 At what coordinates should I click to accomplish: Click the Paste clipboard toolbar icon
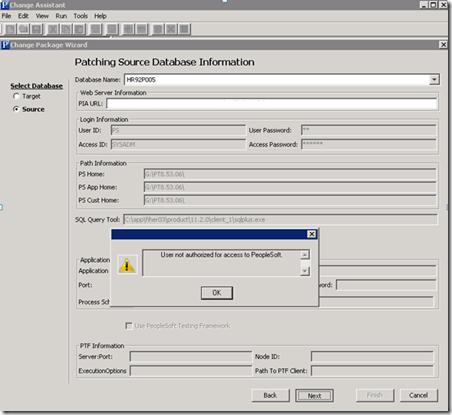(79, 29)
